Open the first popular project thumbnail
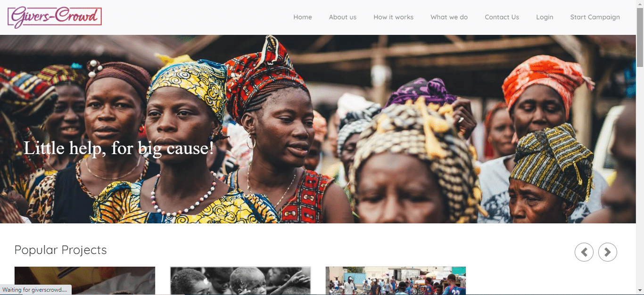The width and height of the screenshot is (644, 295). pos(85,281)
